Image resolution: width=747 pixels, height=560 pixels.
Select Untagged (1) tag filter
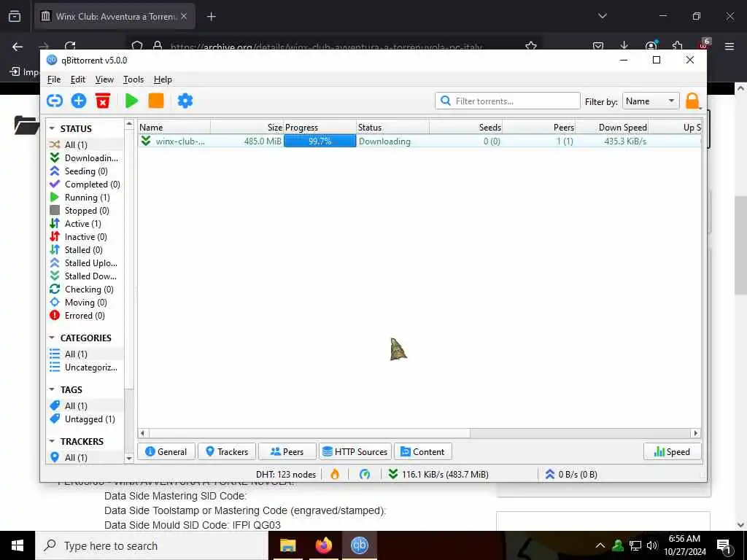[85, 419]
